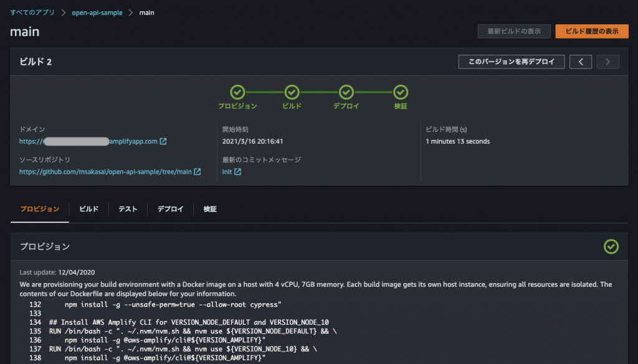Click external-link icon beside domain URL
Image resolution: width=638 pixels, height=364 pixels.
coord(163,141)
